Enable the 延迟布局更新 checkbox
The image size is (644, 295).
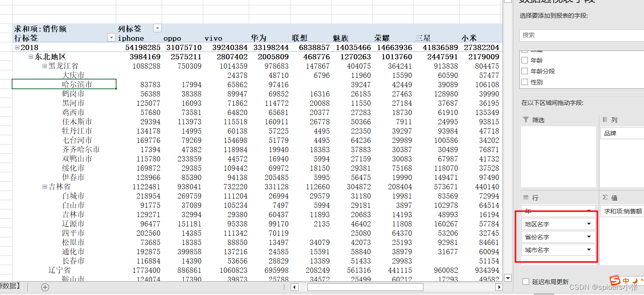(x=526, y=282)
